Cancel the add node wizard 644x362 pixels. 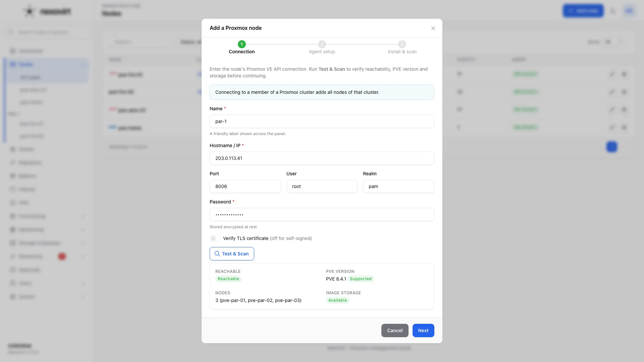click(x=395, y=330)
